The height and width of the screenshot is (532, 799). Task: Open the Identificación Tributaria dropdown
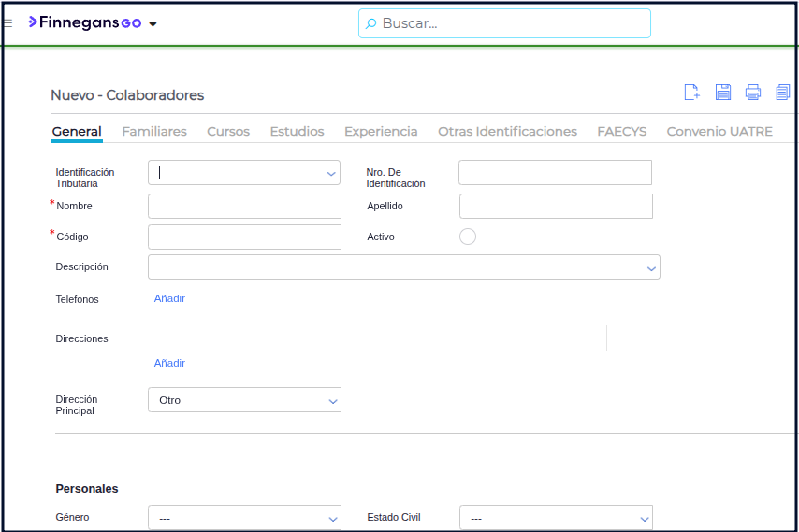point(331,173)
